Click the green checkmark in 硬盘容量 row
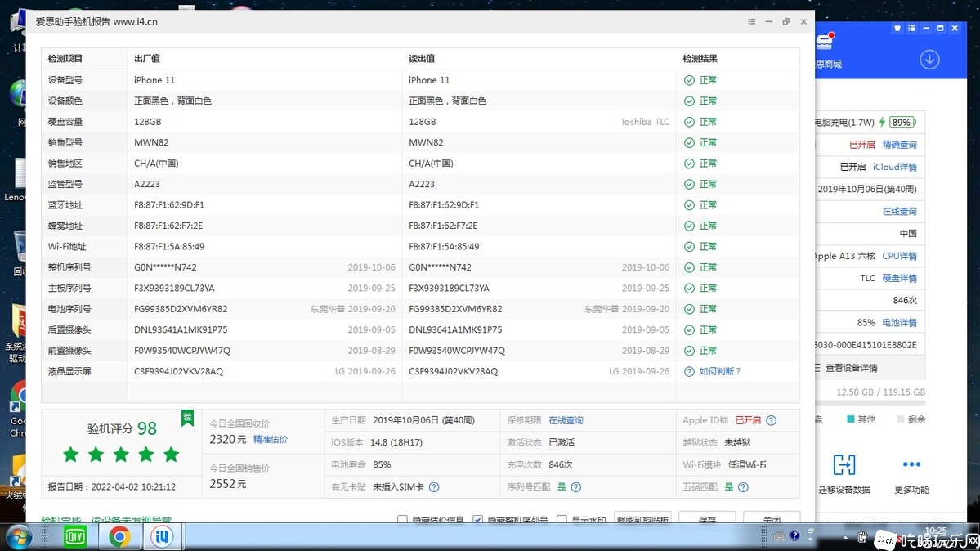This screenshot has height=551, width=980. (x=689, y=122)
